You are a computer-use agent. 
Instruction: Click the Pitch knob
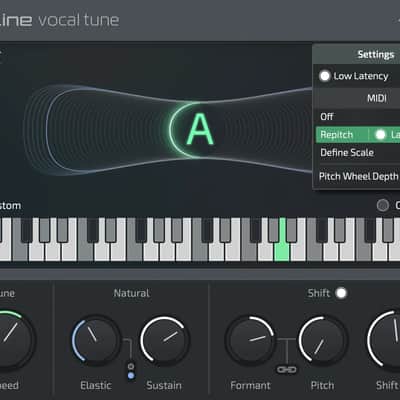[x=323, y=340]
